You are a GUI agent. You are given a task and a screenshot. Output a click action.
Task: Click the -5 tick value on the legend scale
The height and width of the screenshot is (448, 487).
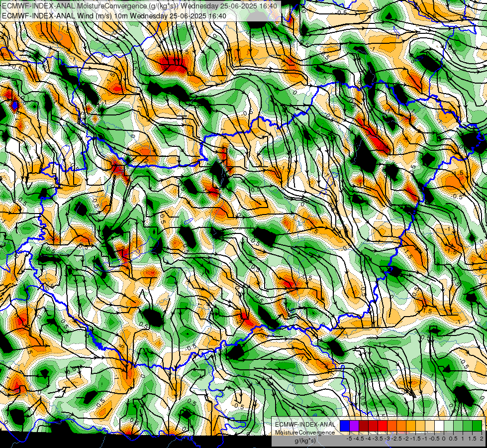coord(349,439)
